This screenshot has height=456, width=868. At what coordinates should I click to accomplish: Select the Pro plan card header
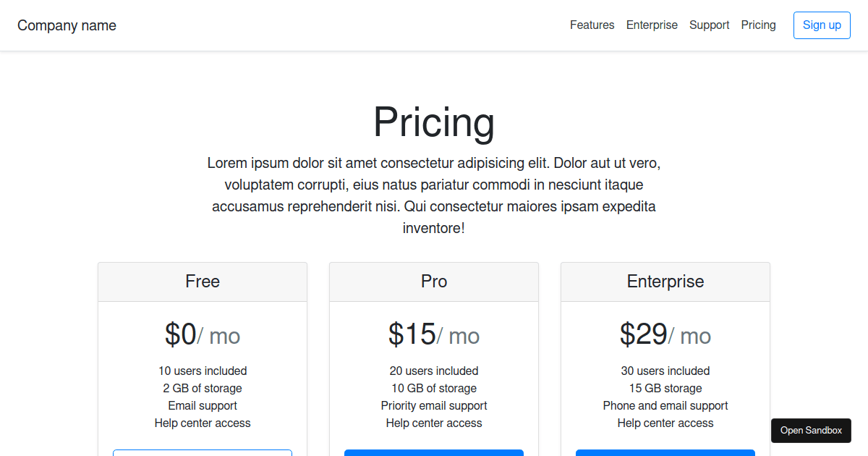[x=434, y=282]
